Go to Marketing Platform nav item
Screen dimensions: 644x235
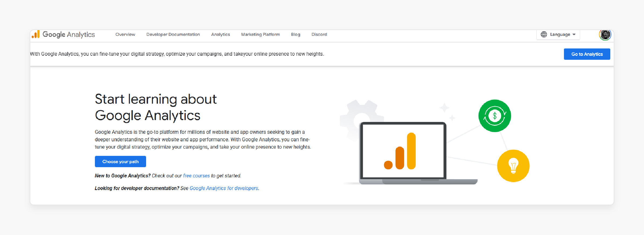click(x=260, y=34)
